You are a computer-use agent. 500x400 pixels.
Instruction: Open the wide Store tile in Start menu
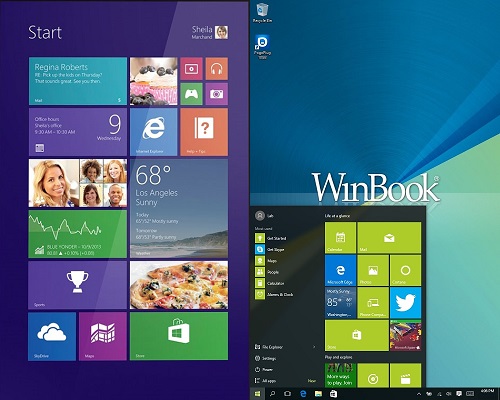coord(357,335)
